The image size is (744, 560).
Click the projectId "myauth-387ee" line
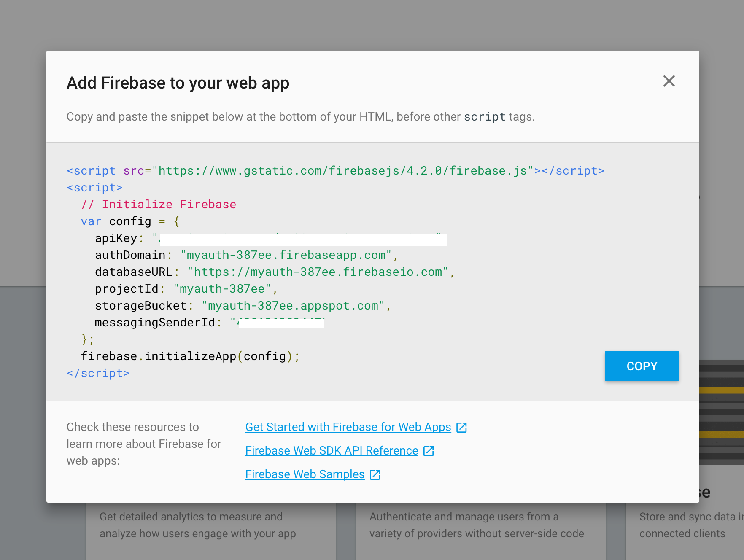(x=186, y=289)
